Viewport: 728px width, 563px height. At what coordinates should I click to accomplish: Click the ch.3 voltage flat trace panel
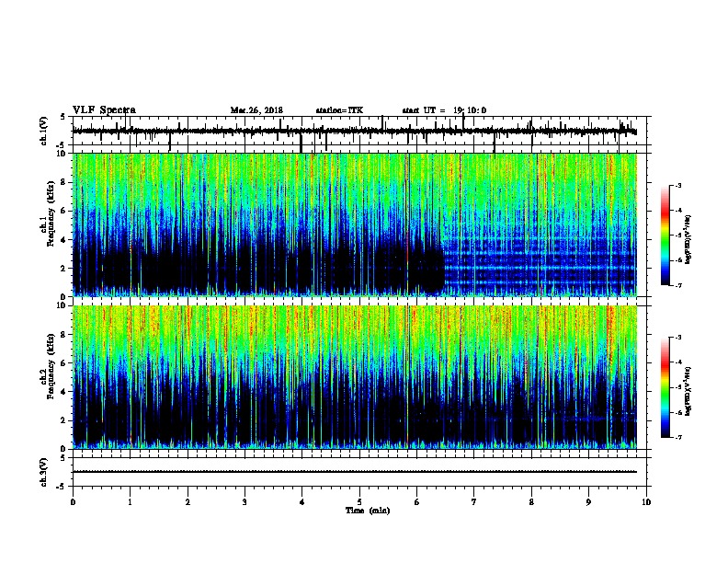click(359, 472)
